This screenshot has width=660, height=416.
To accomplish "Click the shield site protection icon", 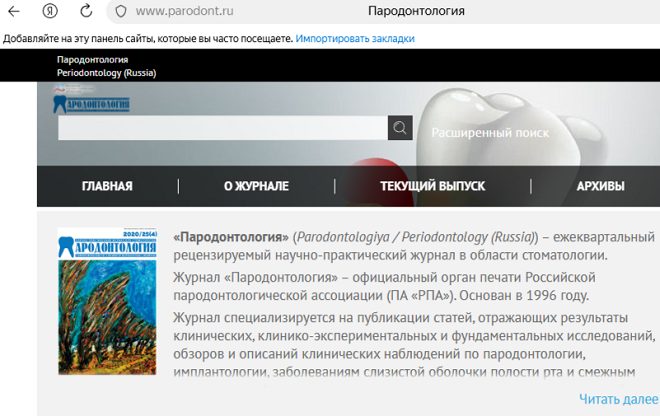I will (121, 11).
